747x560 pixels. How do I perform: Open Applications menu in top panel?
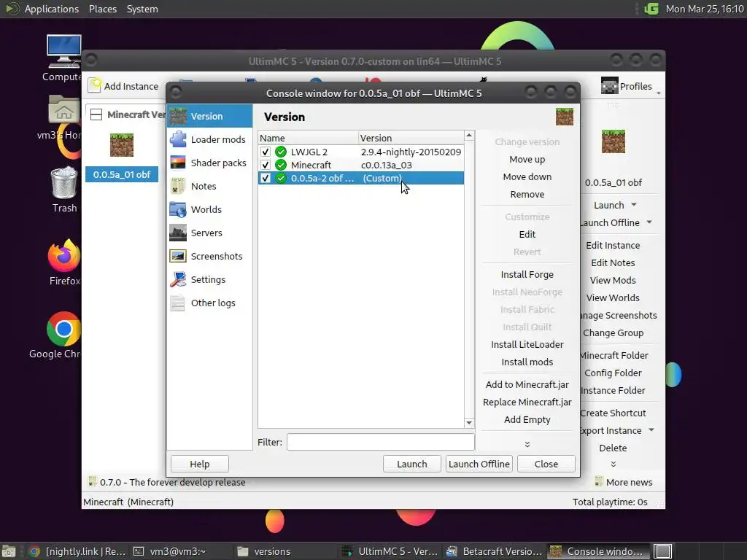click(52, 9)
